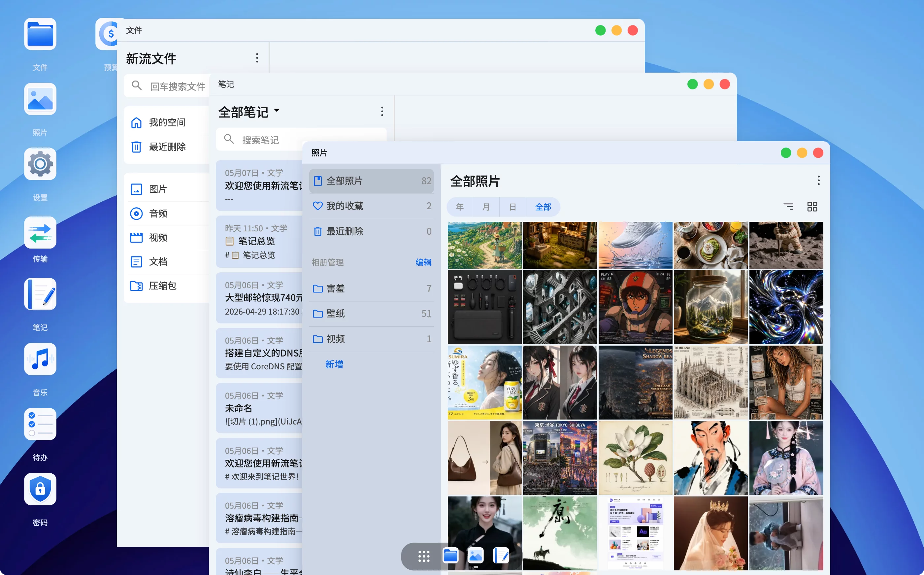Open the 05月07日 欢迎您使用新流笔记 note
The height and width of the screenshot is (575, 924).
tap(260, 186)
